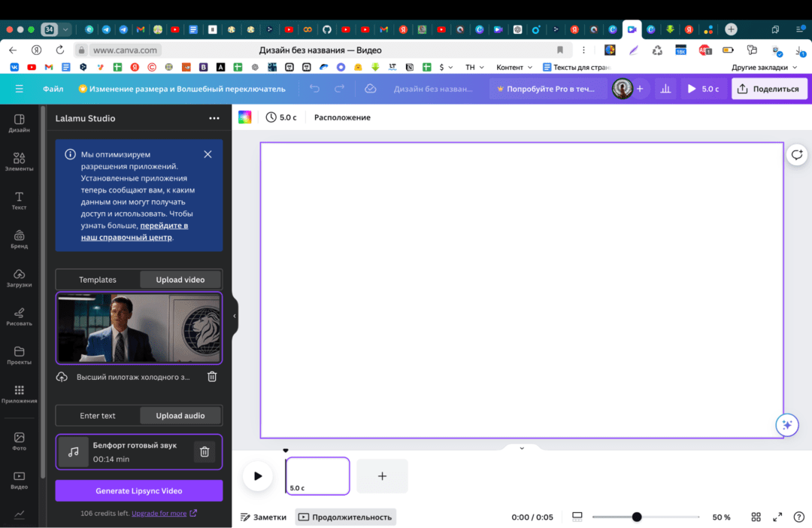Remove the uploaded audio track
Image resolution: width=812 pixels, height=528 pixels.
[204, 451]
